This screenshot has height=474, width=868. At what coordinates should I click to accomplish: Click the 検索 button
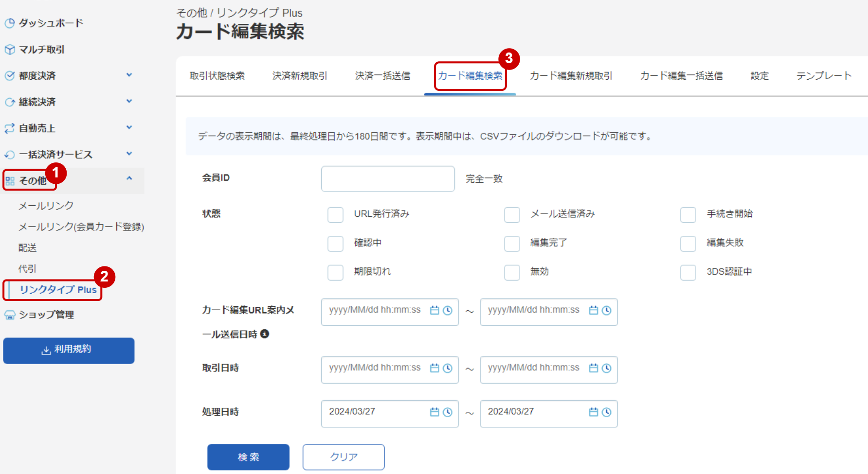[249, 457]
